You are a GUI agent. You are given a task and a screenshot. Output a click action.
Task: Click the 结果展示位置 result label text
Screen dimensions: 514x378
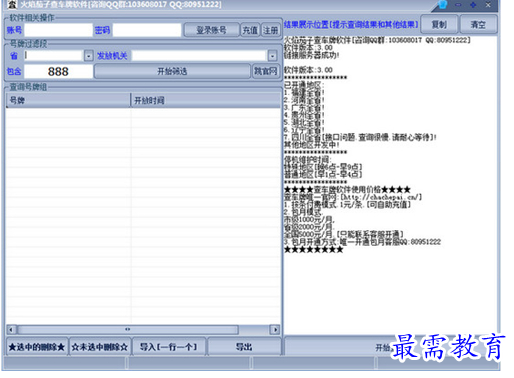(x=351, y=24)
